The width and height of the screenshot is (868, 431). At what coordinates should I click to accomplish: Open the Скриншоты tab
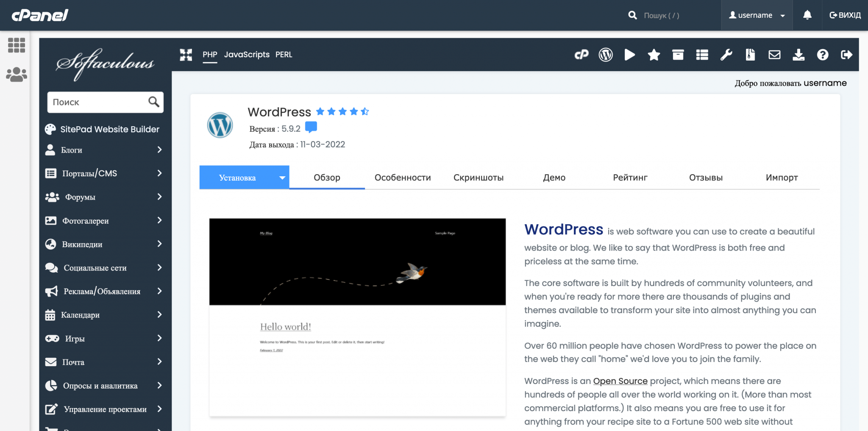coord(478,178)
